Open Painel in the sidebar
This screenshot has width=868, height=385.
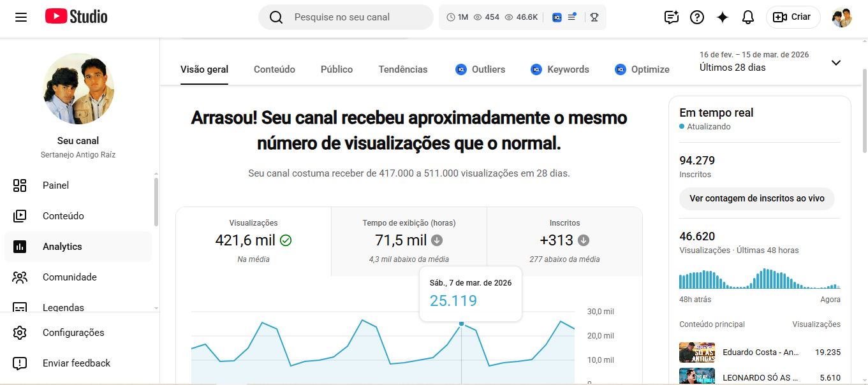(55, 185)
